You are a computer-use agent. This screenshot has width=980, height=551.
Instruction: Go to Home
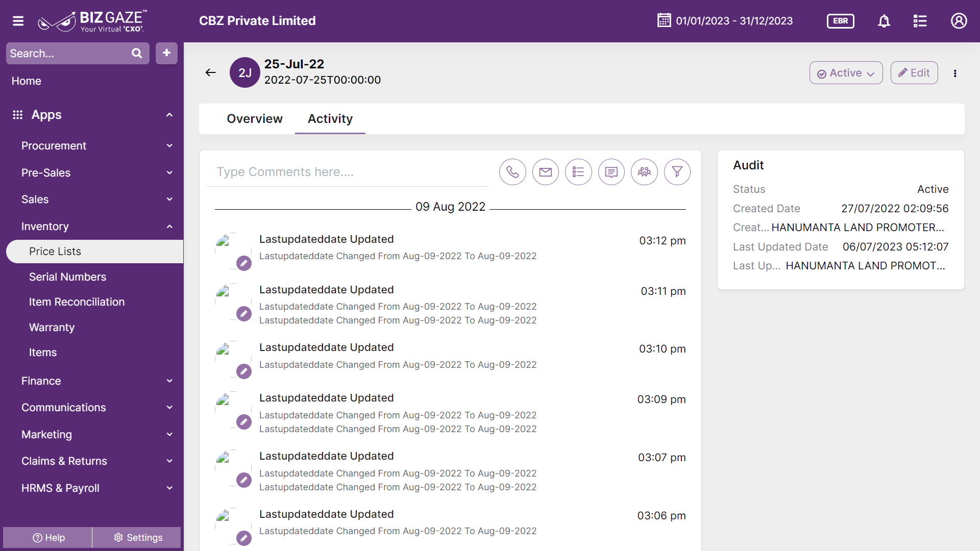coord(27,81)
